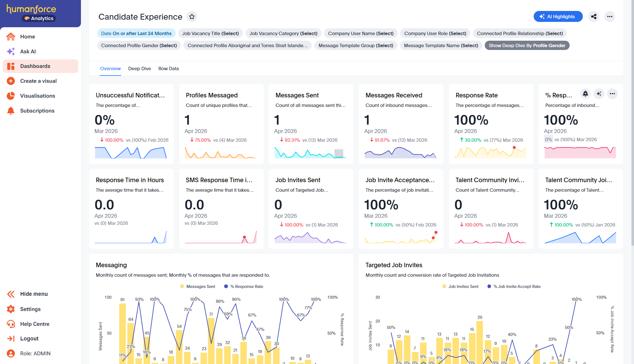This screenshot has width=634, height=364.
Task: Click the Job Invites Sent card title
Action: [298, 180]
